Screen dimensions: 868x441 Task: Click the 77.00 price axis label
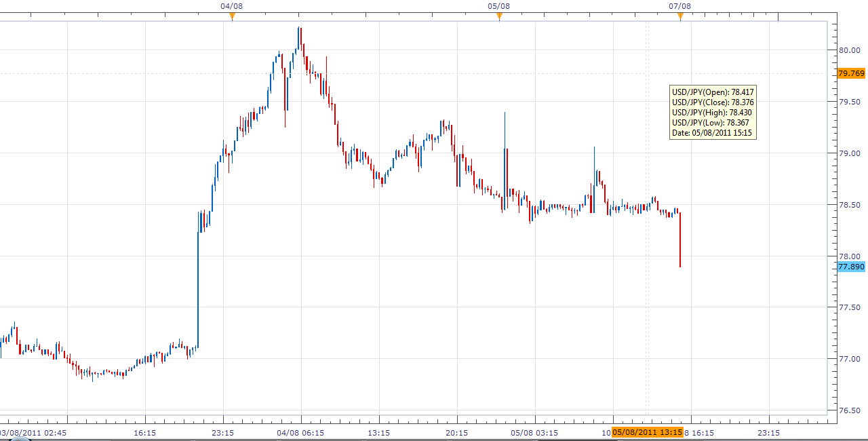(850, 360)
